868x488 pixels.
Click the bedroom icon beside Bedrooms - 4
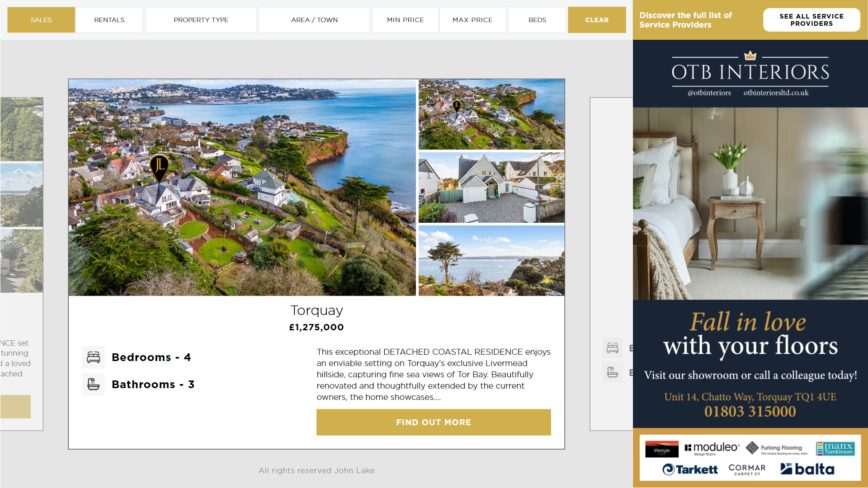pyautogui.click(x=94, y=357)
